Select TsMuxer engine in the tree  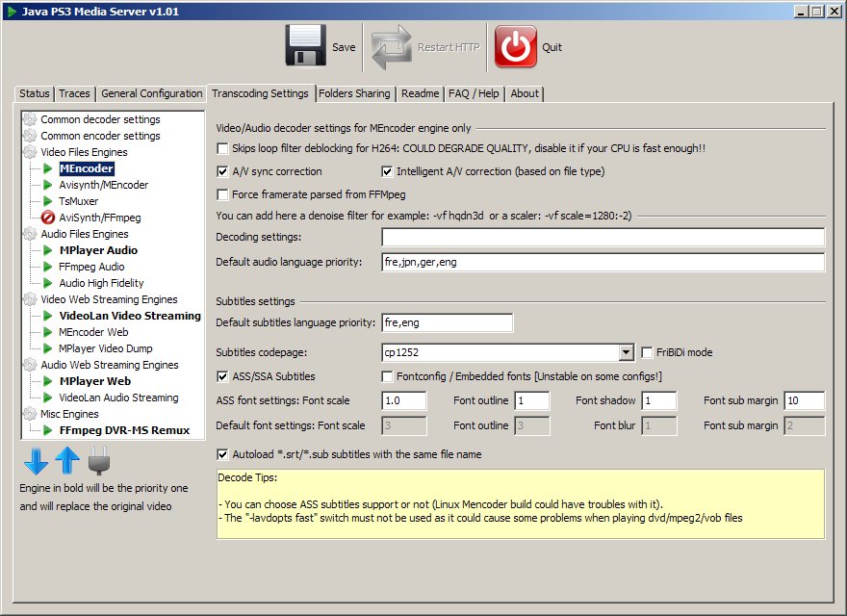click(x=77, y=201)
